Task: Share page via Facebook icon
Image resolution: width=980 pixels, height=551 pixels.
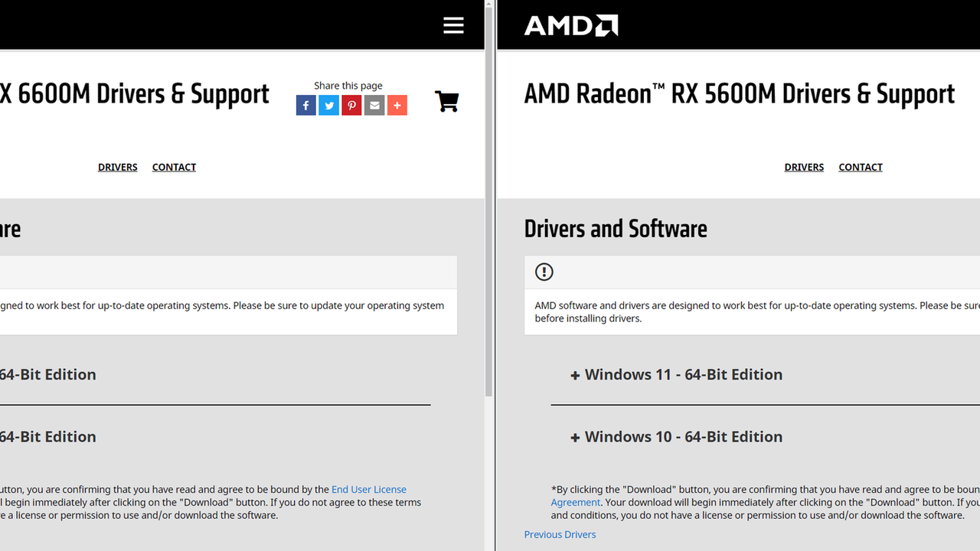Action: point(305,106)
